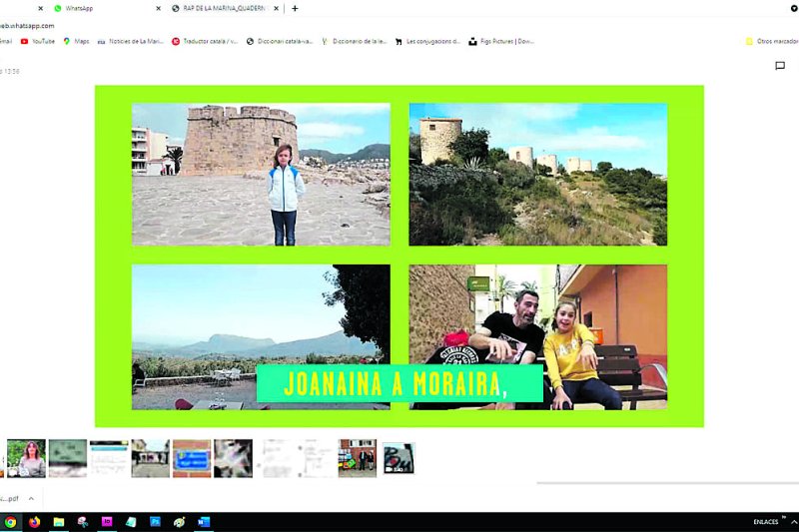The width and height of the screenshot is (799, 532).
Task: Open File Explorer from the taskbar
Action: coord(59,522)
